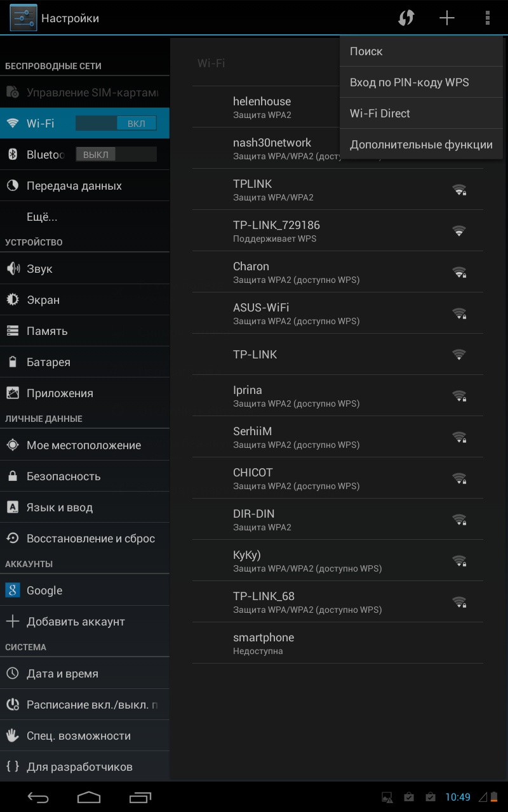Tap the Android home navigation button

89,797
